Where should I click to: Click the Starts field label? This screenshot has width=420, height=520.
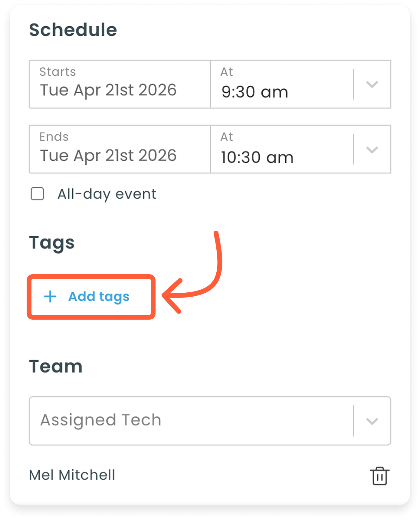click(57, 72)
